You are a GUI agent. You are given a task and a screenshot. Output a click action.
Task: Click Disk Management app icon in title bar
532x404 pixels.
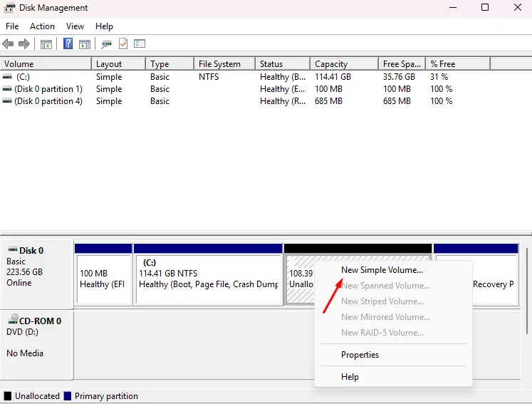9,7
